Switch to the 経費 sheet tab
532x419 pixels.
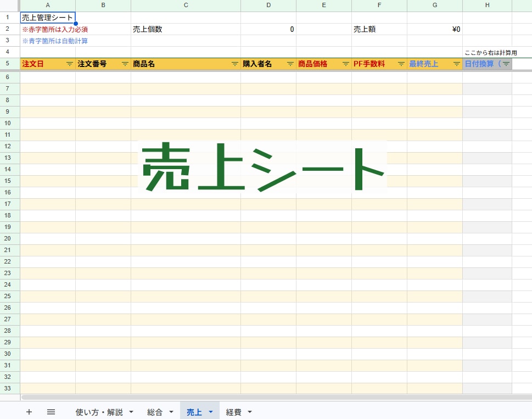[233, 412]
